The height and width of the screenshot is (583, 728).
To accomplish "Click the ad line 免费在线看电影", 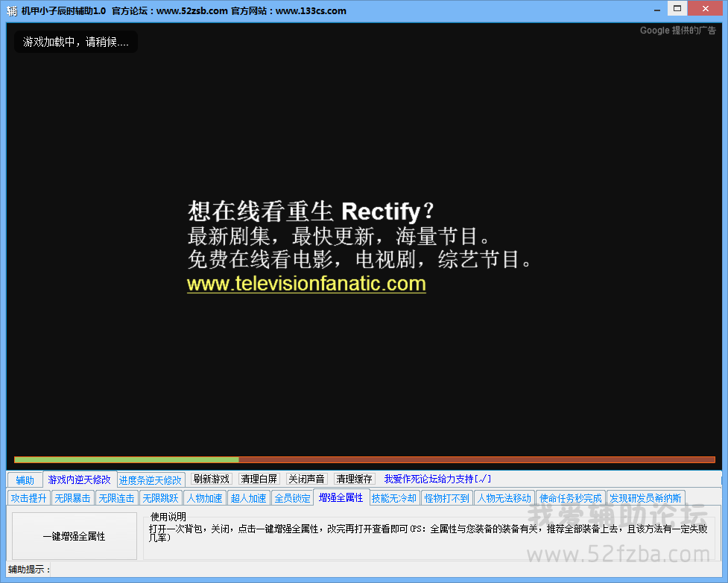I will [x=359, y=259].
